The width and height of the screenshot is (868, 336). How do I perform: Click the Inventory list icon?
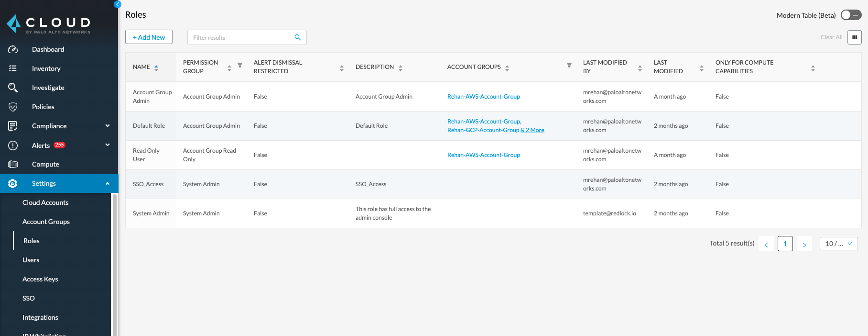13,68
